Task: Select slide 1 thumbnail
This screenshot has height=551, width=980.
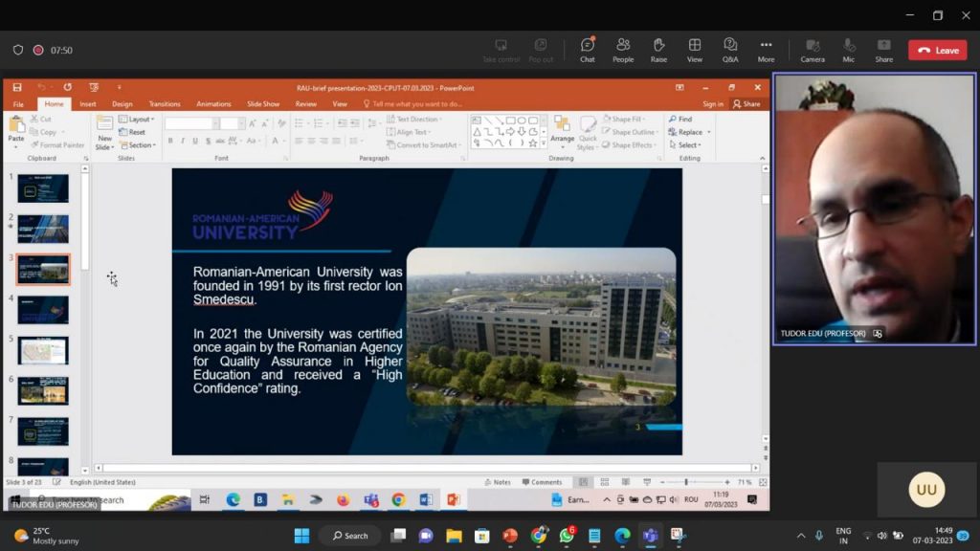Action: tap(43, 188)
